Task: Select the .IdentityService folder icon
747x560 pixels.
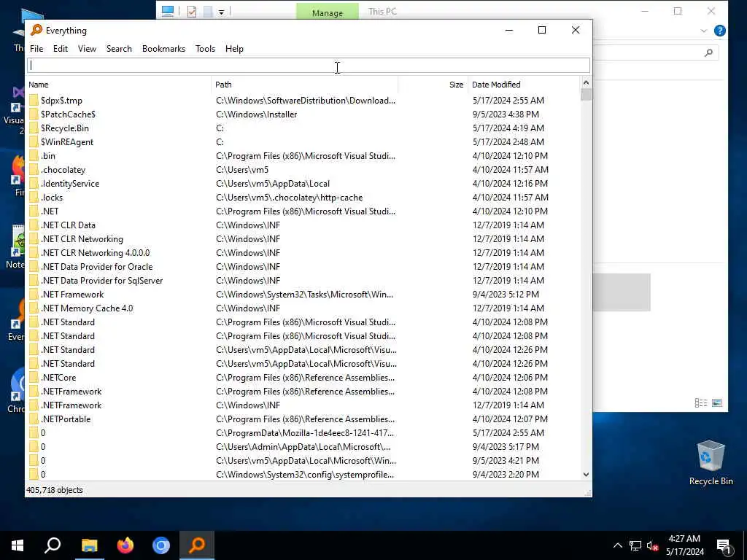Action: pyautogui.click(x=34, y=183)
